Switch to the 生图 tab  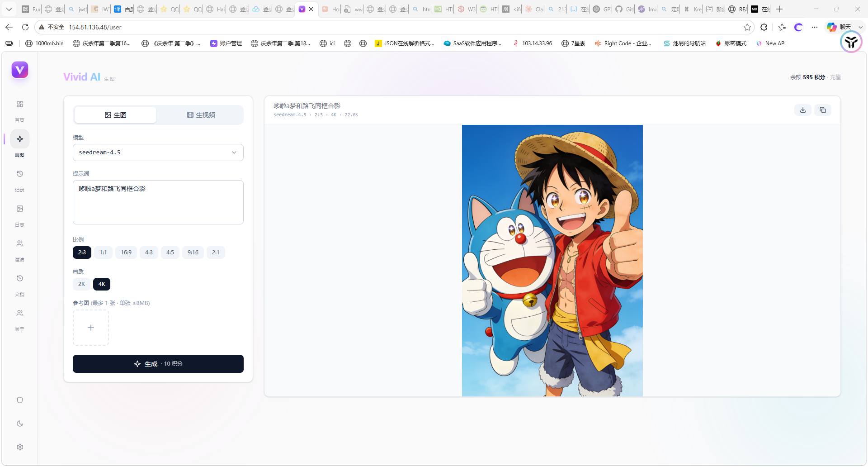click(x=115, y=115)
